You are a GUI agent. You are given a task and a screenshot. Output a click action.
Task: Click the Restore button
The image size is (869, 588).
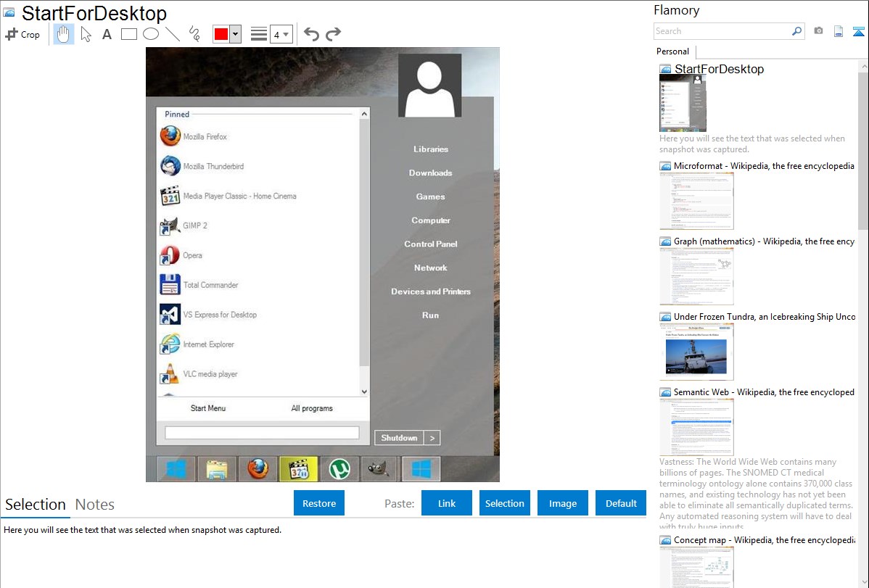pos(319,503)
